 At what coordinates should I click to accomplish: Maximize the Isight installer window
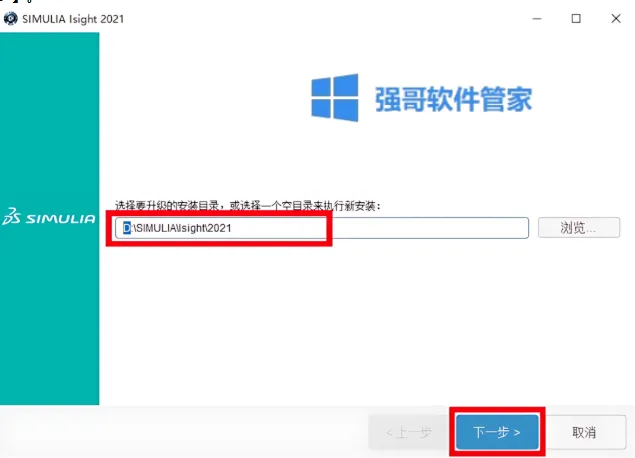(x=576, y=19)
